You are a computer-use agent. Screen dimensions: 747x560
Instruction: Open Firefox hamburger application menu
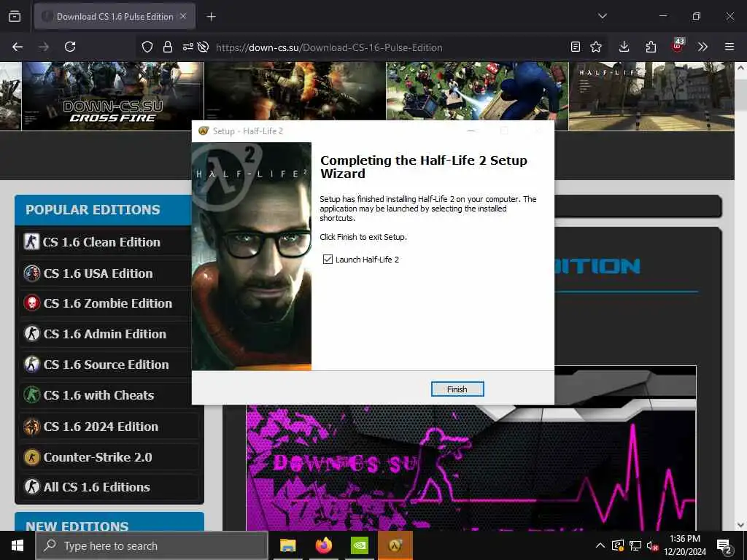point(729,47)
